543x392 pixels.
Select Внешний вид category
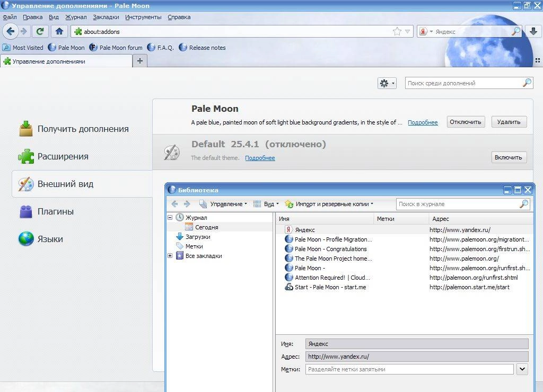point(82,184)
